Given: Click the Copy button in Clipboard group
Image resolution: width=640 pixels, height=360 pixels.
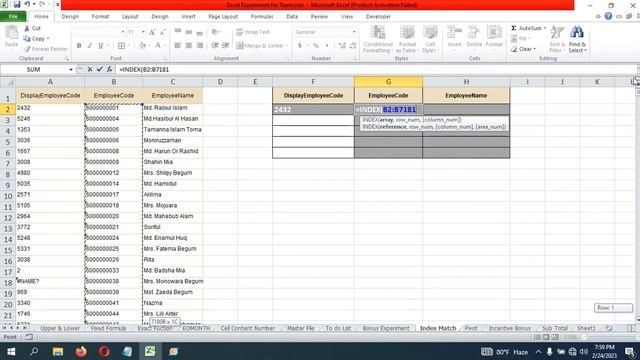Looking at the screenshot, I should (x=35, y=38).
